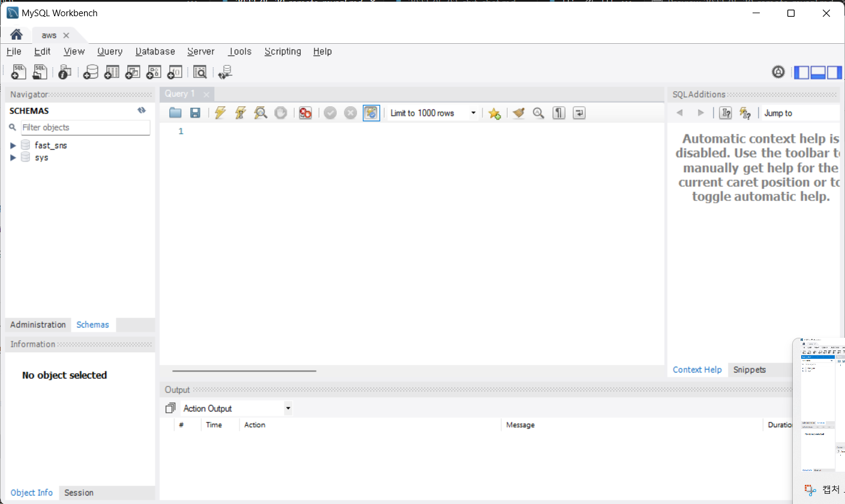
Task: Create a new SQL tab for executing queries
Action: click(x=19, y=72)
